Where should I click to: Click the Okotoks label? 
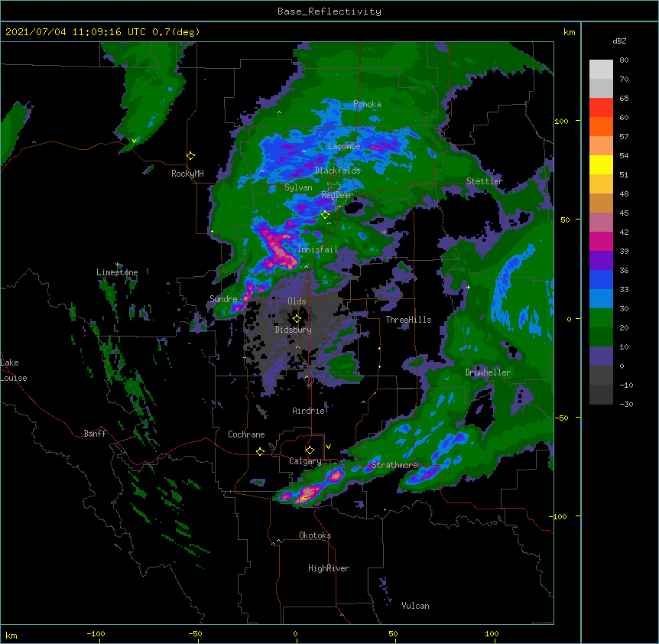(x=315, y=535)
